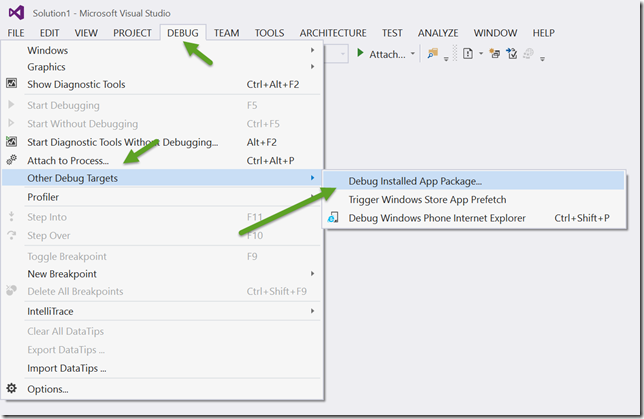Open the FILE menu

pos(16,33)
